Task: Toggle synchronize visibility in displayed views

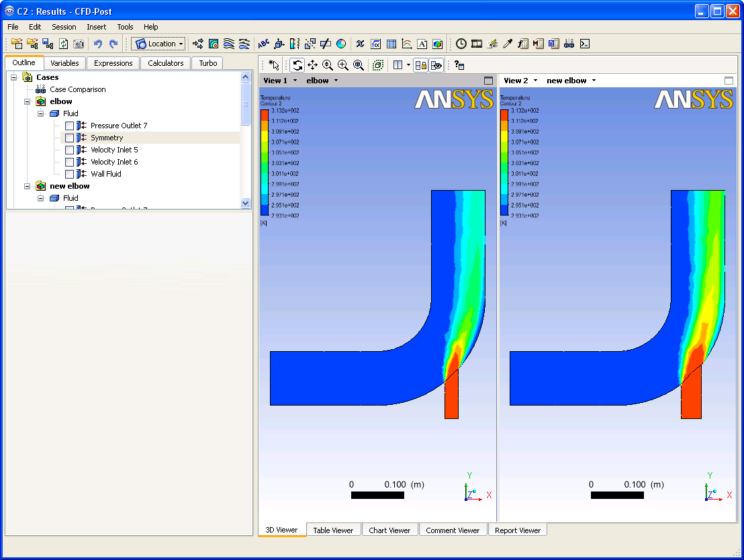Action: click(x=436, y=65)
